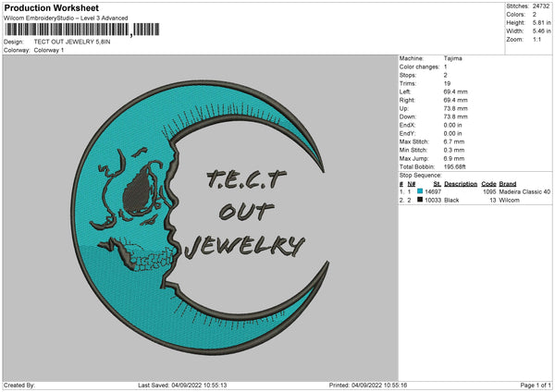
Task: Click the 'JEWELRY' lettering in the design
Action: coord(244,246)
